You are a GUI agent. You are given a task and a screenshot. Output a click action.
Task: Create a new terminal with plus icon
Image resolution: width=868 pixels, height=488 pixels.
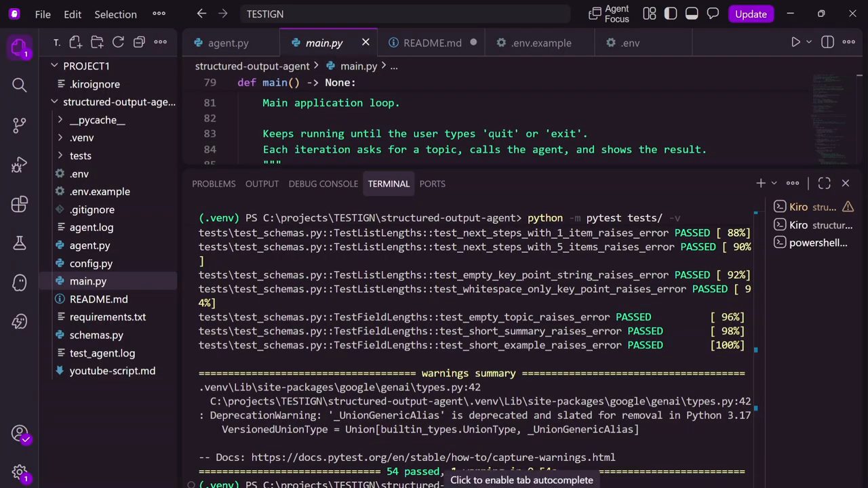click(x=761, y=184)
